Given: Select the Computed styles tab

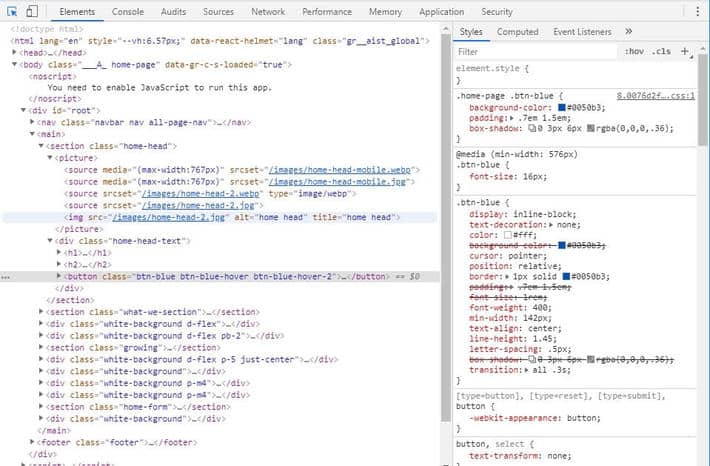Looking at the screenshot, I should click(518, 32).
